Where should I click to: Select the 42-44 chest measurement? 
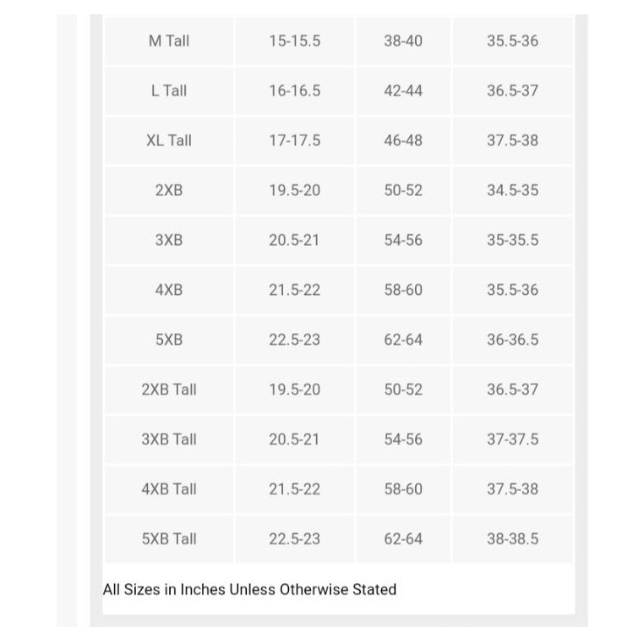click(403, 90)
